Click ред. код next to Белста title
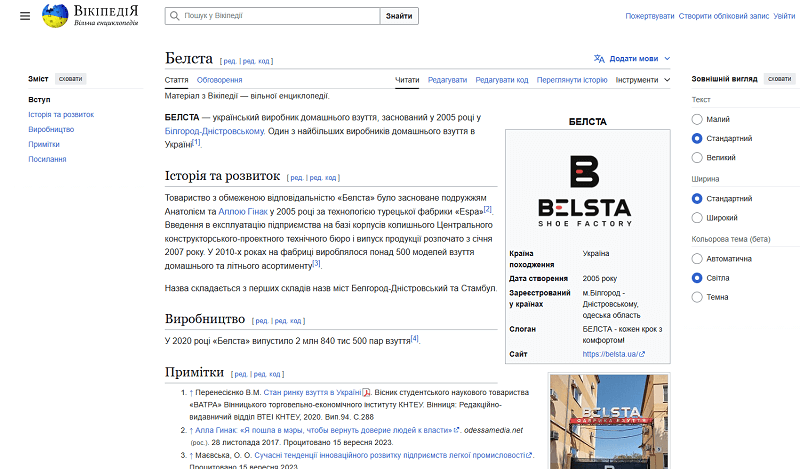This screenshot has height=469, width=800. point(256,61)
